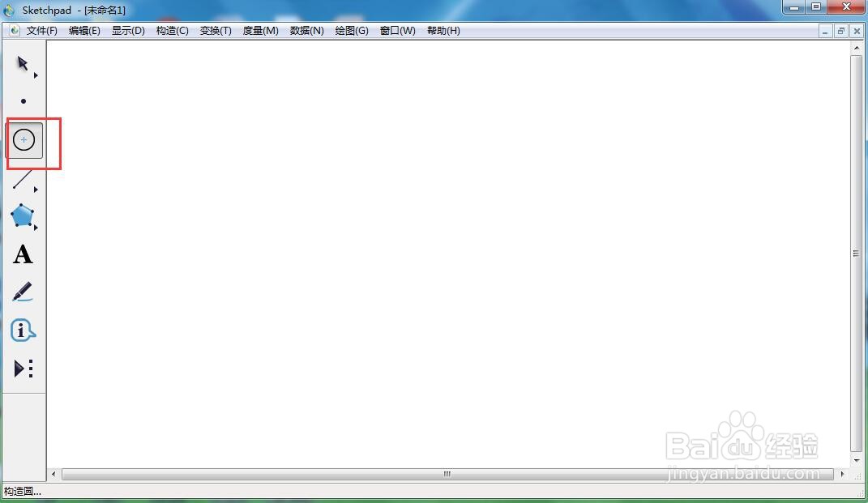Viewport: 868px width, 503px height.
Task: Open the 绘图(G) menu
Action: 352,31
